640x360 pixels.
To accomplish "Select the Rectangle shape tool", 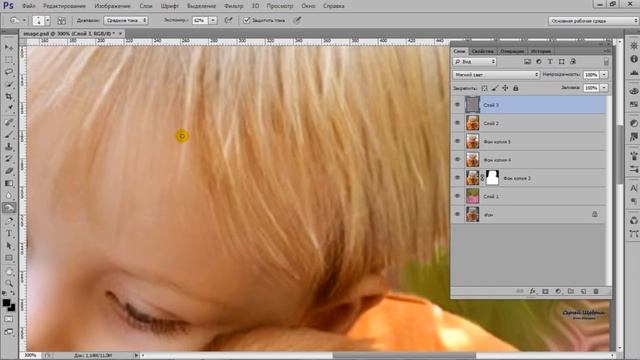I will [x=9, y=258].
